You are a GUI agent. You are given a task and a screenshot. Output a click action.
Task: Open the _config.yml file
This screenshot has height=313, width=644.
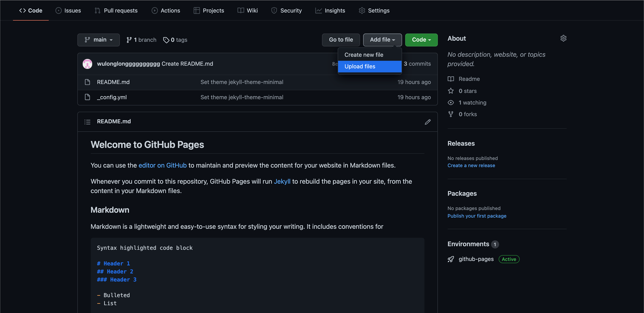(112, 97)
